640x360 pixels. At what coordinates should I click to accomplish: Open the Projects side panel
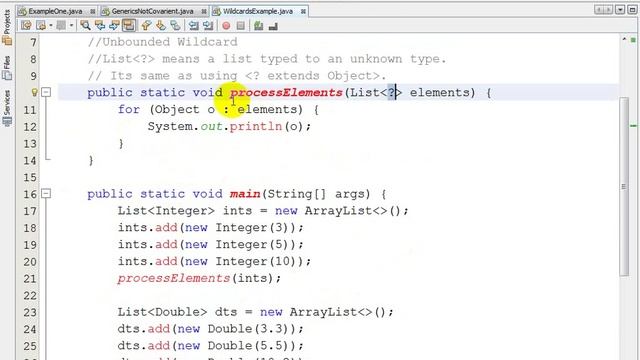point(7,27)
